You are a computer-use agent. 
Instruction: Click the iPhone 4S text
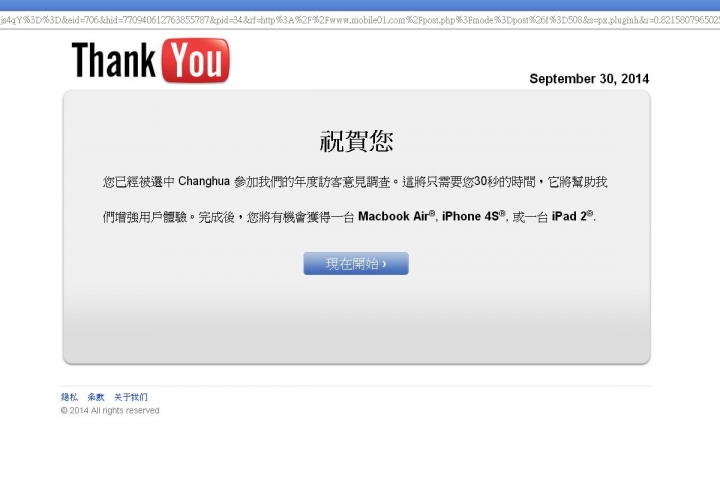[473, 216]
